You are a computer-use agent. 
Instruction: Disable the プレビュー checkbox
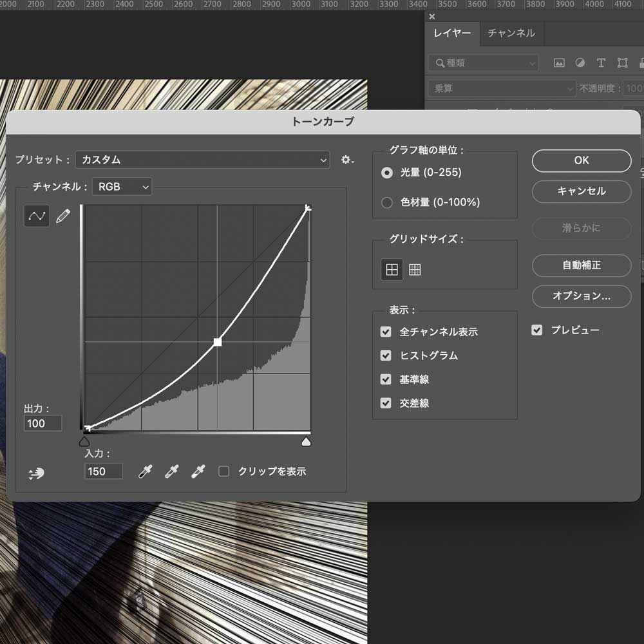536,330
